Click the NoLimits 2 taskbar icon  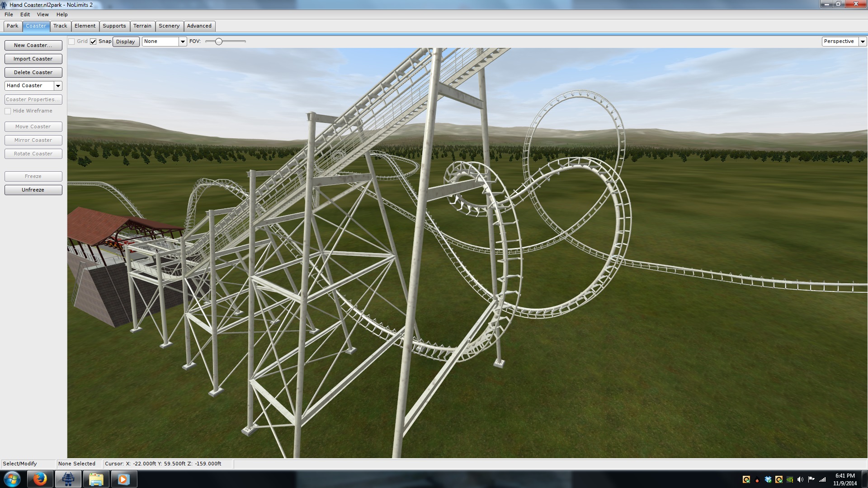(68, 479)
